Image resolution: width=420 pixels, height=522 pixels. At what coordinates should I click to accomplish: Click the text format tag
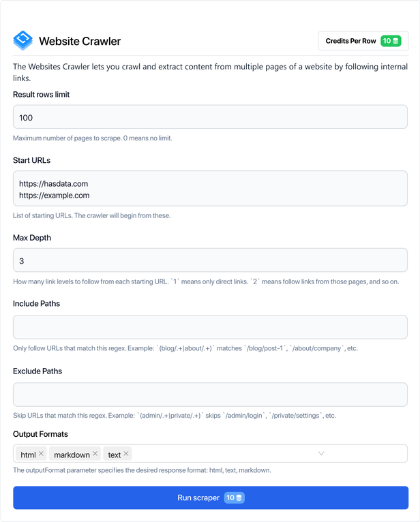coord(114,455)
